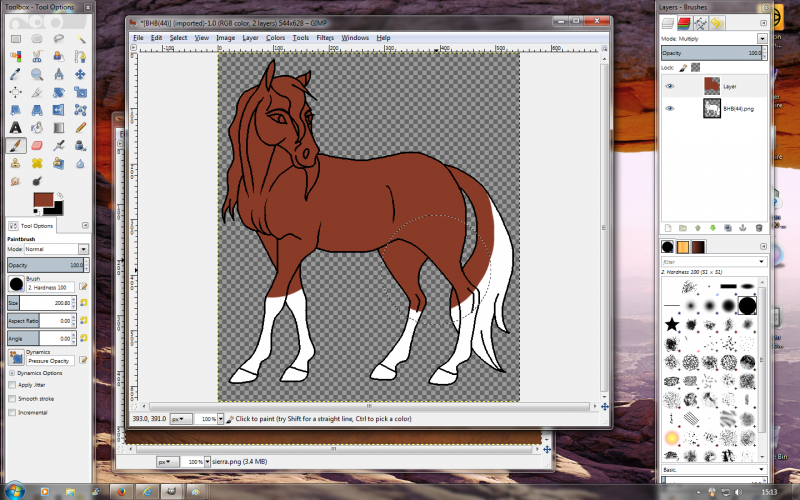
Task: Choose the Clone stamp tool
Action: coord(16,163)
